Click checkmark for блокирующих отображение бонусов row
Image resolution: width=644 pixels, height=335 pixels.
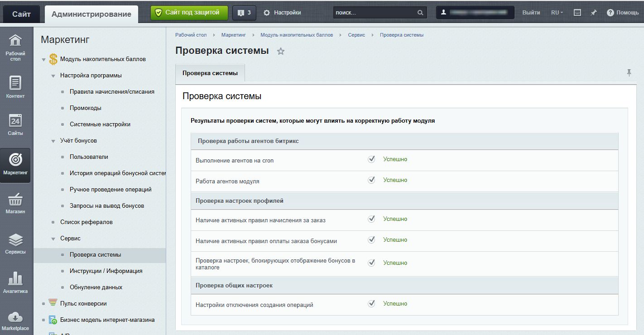(371, 263)
